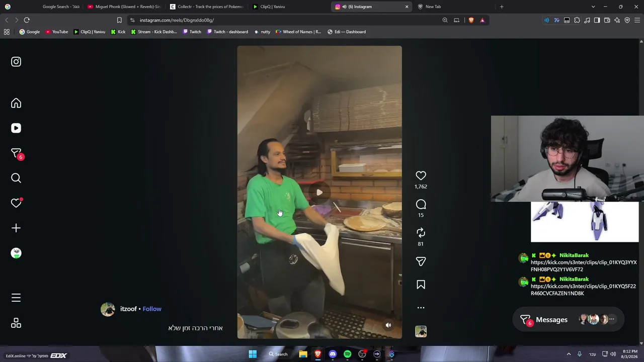Open File Explorer from the taskbar
The image size is (644, 362).
point(303,354)
